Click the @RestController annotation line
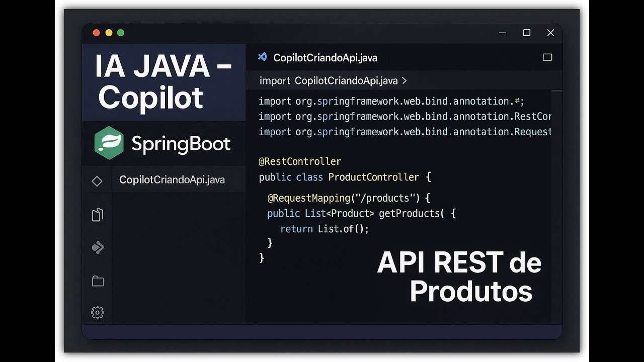 pyautogui.click(x=300, y=161)
